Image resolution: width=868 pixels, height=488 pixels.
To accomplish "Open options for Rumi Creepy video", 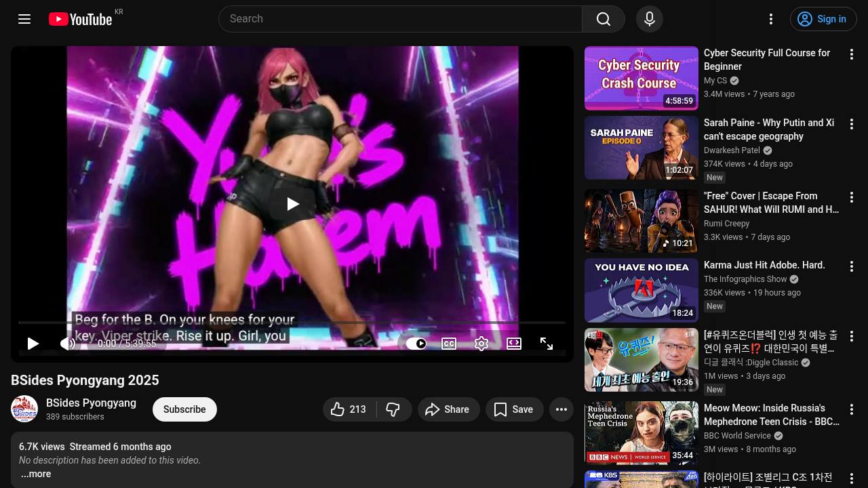I will 852,197.
